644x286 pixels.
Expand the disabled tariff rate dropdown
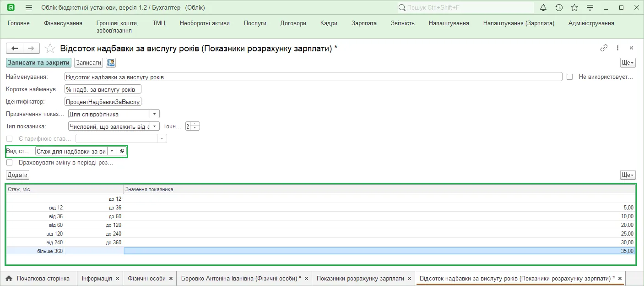coord(162,138)
